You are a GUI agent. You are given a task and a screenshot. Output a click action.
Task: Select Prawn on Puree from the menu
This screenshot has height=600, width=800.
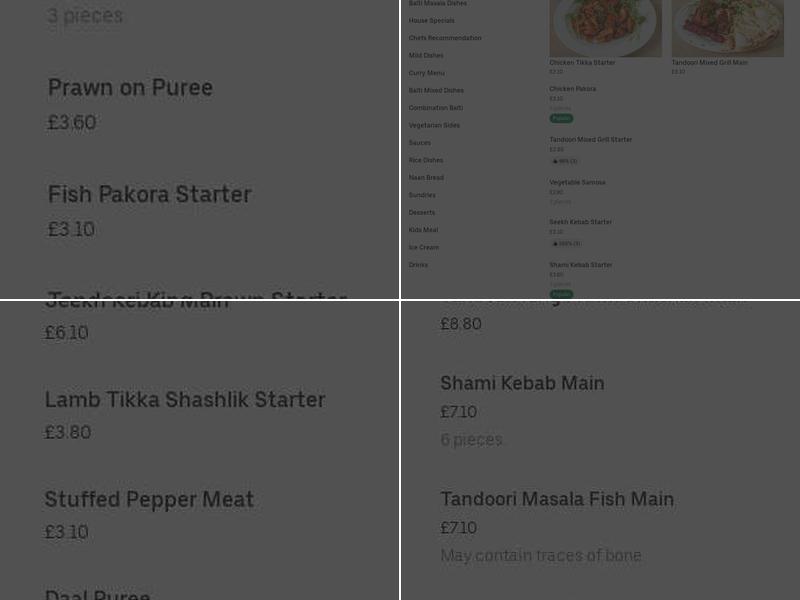[x=130, y=88]
